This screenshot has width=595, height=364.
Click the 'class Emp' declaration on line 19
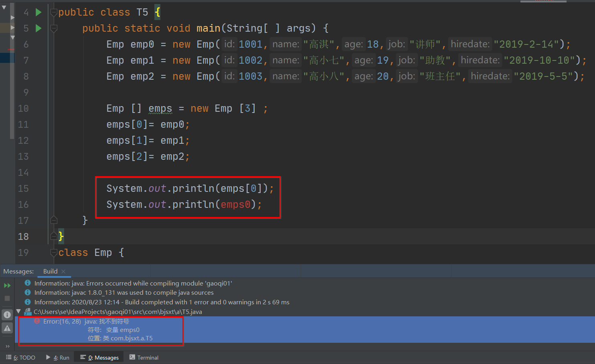[x=85, y=253]
